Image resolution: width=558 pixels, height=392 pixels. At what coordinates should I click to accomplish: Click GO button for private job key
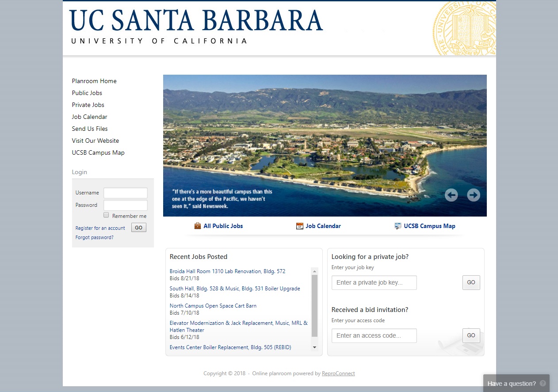(x=471, y=282)
